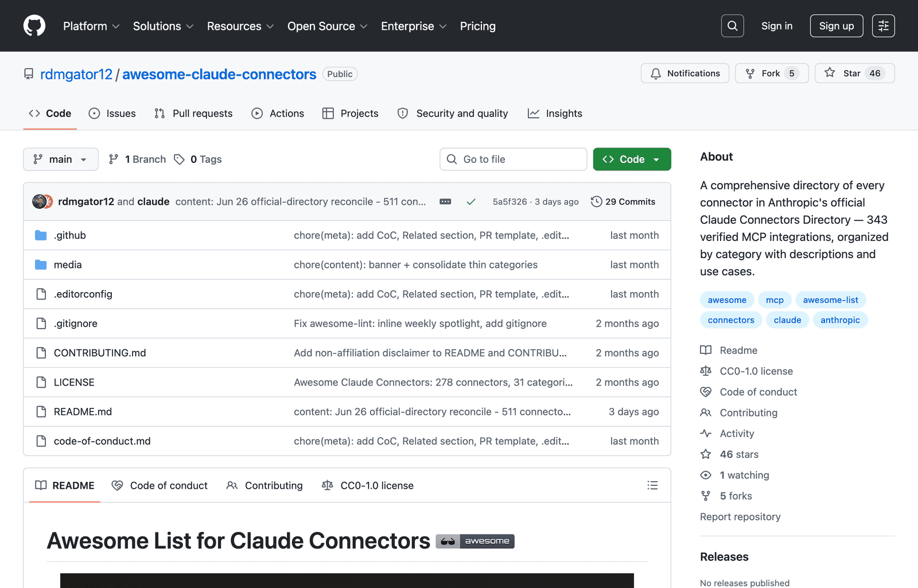
Task: Click the awesome-list topic tag
Action: click(831, 300)
